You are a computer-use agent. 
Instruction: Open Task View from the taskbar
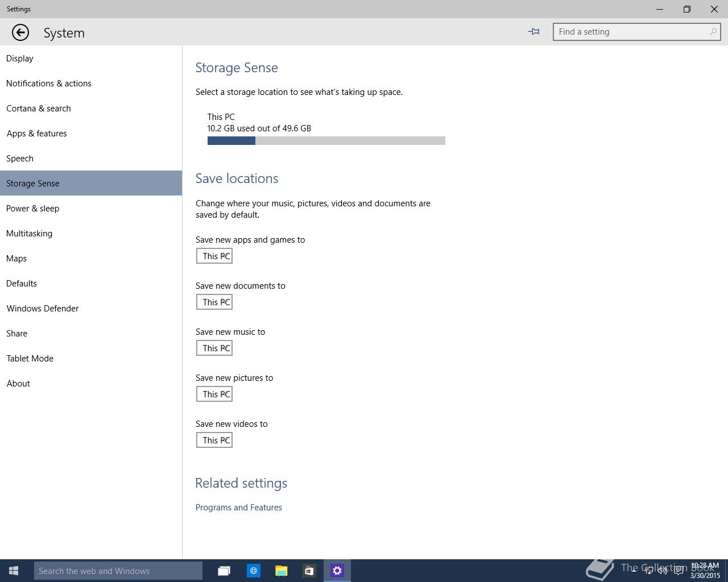(224, 571)
